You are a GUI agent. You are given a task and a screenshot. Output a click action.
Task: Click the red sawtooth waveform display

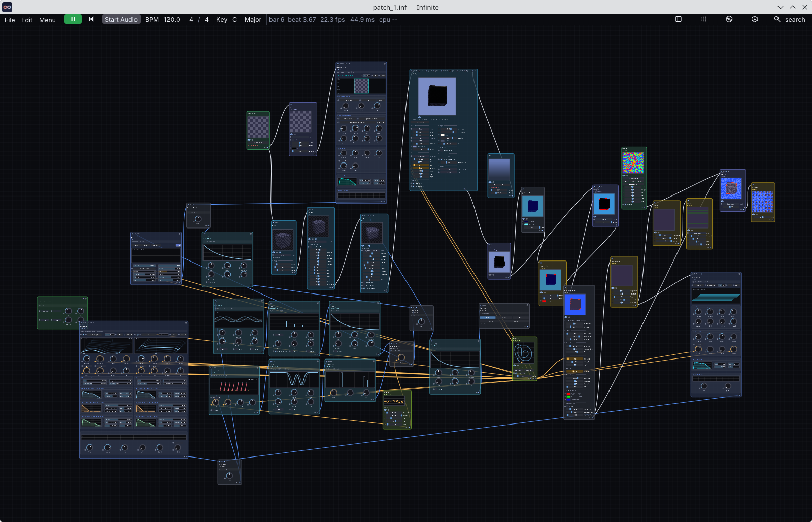click(x=234, y=386)
